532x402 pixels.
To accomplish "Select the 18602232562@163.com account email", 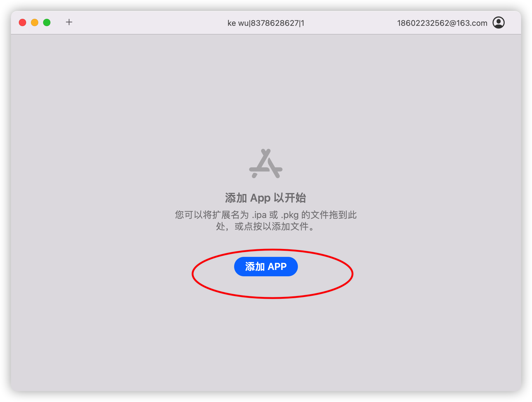I will coord(442,23).
